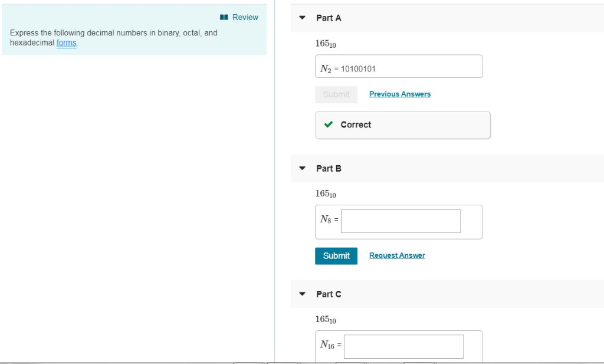The image size is (604, 364).
Task: View Previous Answers for Part A
Action: tap(400, 94)
